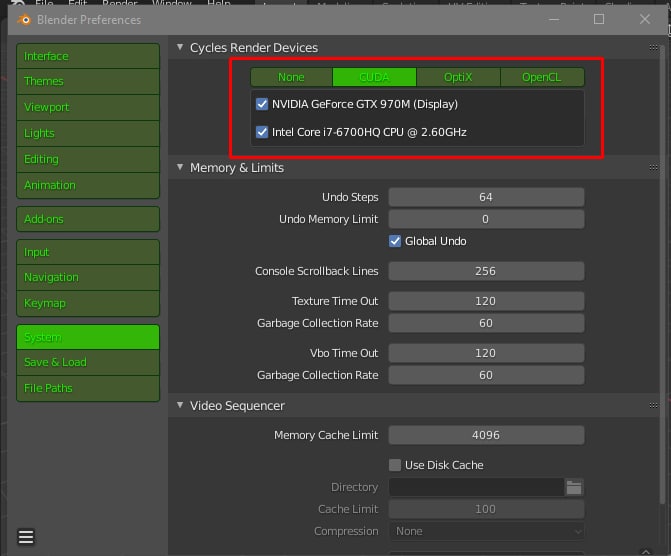The width and height of the screenshot is (671, 556).
Task: Close the Blender Preferences window
Action: tap(645, 19)
